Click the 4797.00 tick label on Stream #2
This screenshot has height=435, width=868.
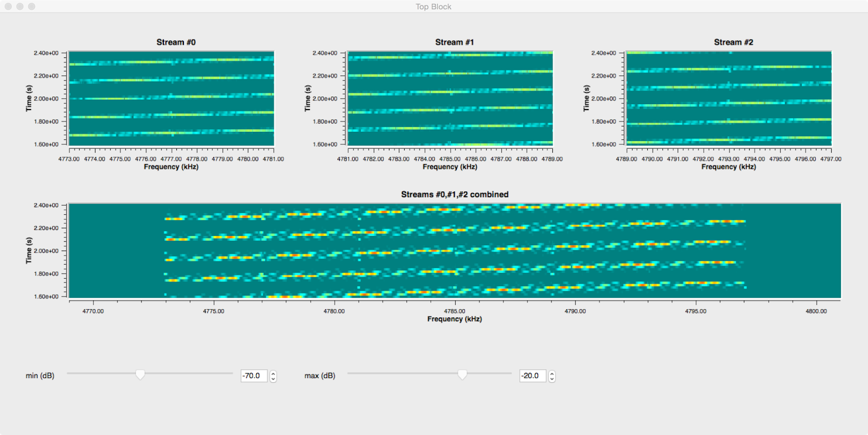click(831, 159)
